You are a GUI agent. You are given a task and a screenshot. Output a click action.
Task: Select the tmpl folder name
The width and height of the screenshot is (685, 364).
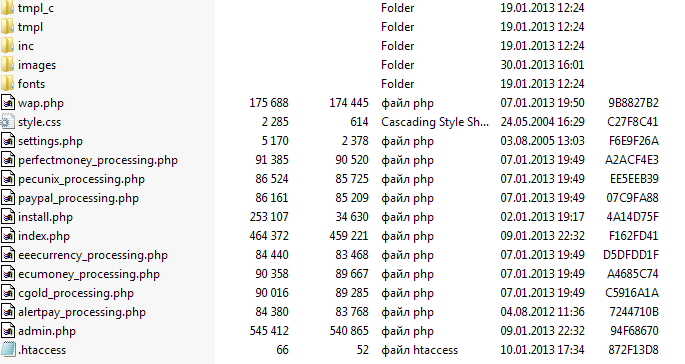coord(31,27)
